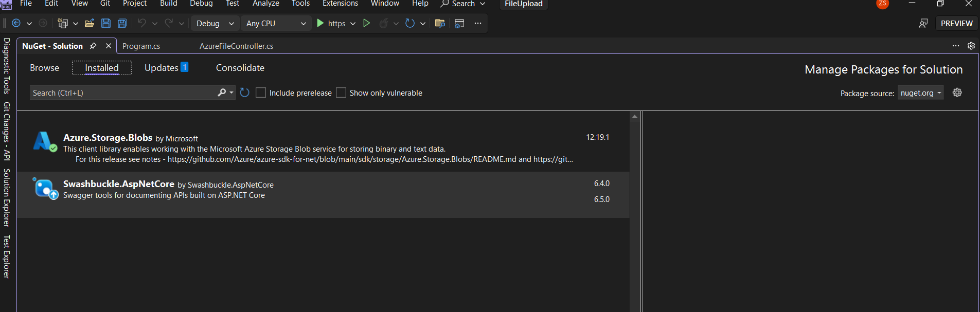The height and width of the screenshot is (312, 980).
Task: Click the browser window toolbar icon
Action: [459, 23]
